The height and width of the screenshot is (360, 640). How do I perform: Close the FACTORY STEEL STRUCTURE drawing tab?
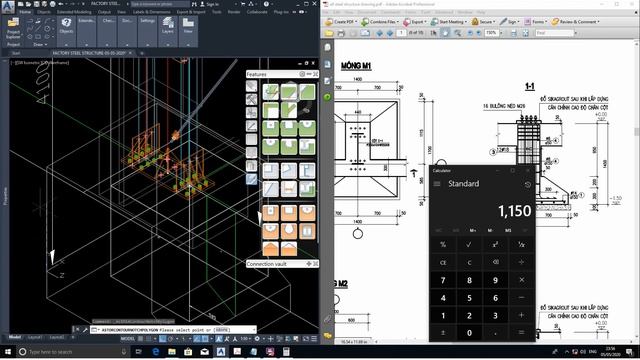[131, 53]
